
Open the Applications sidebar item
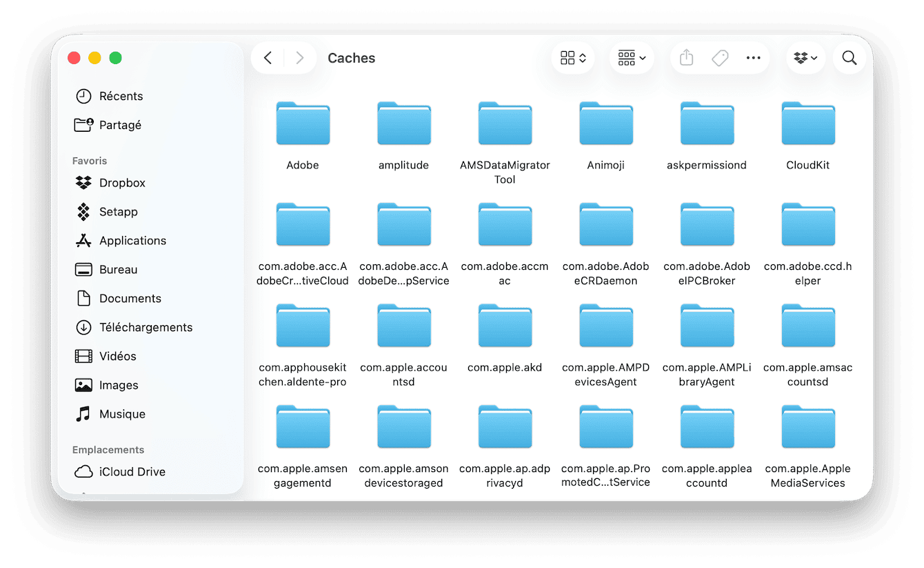coord(132,240)
